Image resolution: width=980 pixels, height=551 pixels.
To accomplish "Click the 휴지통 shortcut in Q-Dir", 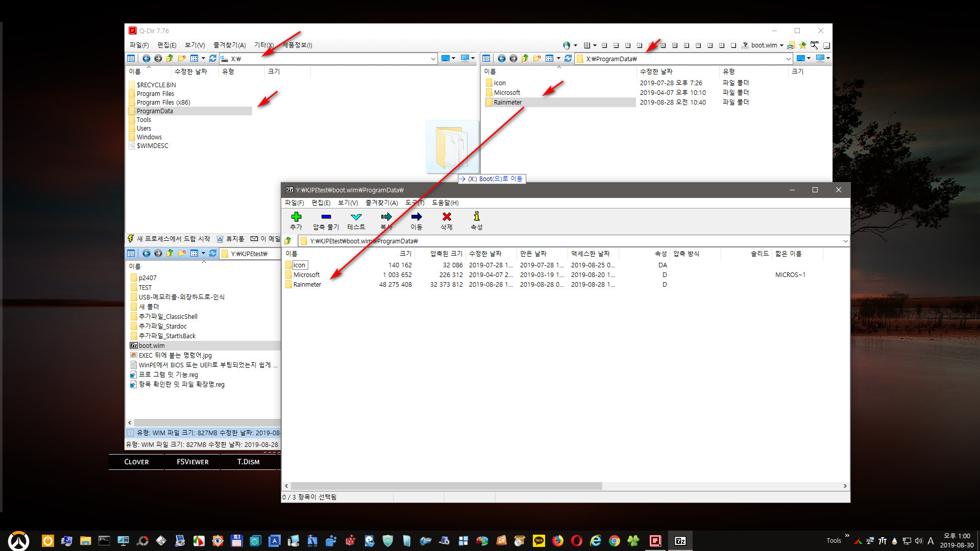I will 230,239.
